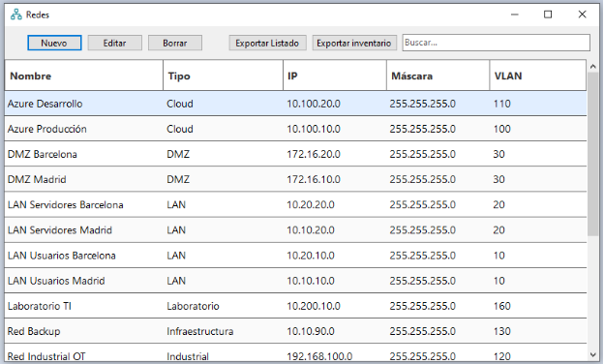Click the Editar button

point(115,43)
